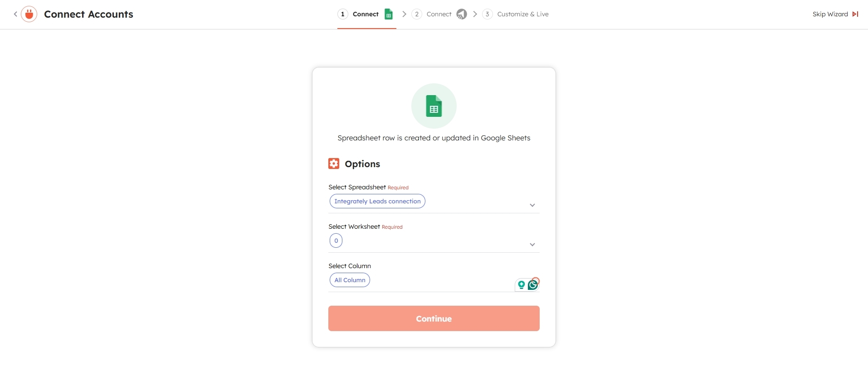868x380 pixels.
Task: Click the gray paper-plane app icon in step 2
Action: coord(461,14)
